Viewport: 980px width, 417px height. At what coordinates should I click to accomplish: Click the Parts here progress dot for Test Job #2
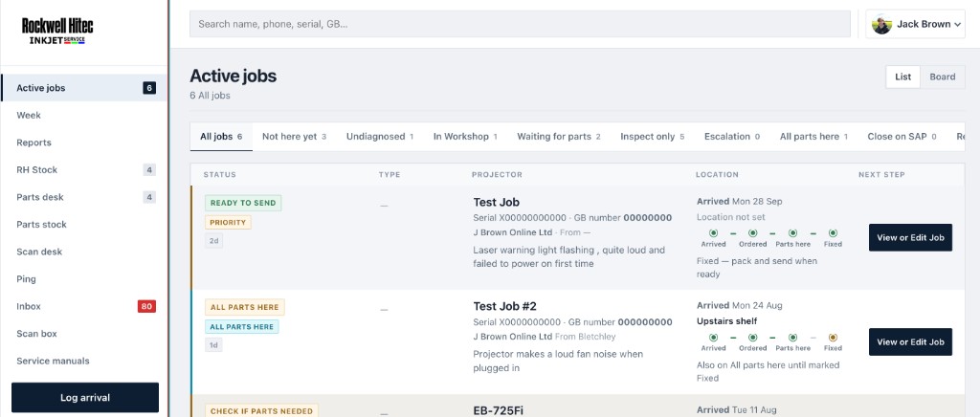[792, 337]
